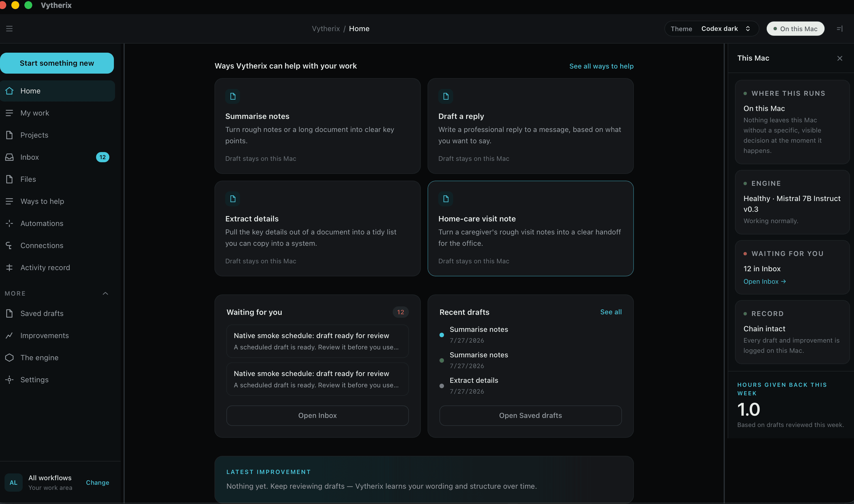Image resolution: width=854 pixels, height=504 pixels.
Task: Click See all in Recent drafts
Action: (x=611, y=312)
